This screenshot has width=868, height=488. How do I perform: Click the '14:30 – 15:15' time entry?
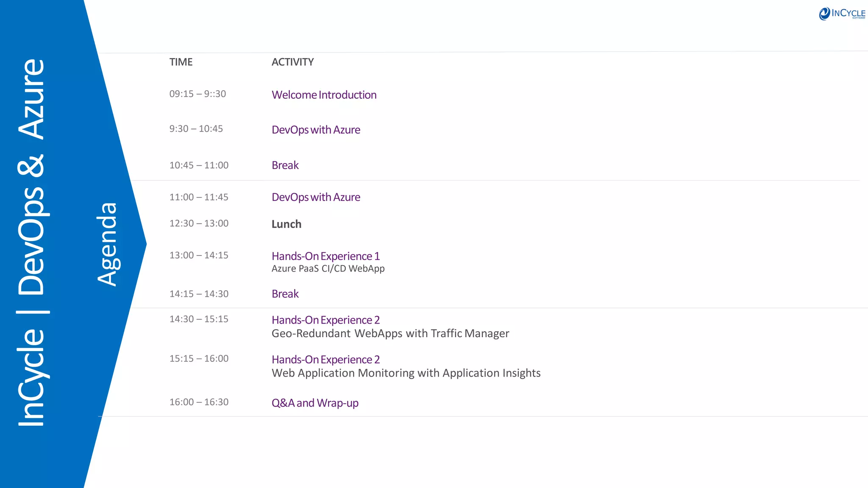(x=199, y=319)
